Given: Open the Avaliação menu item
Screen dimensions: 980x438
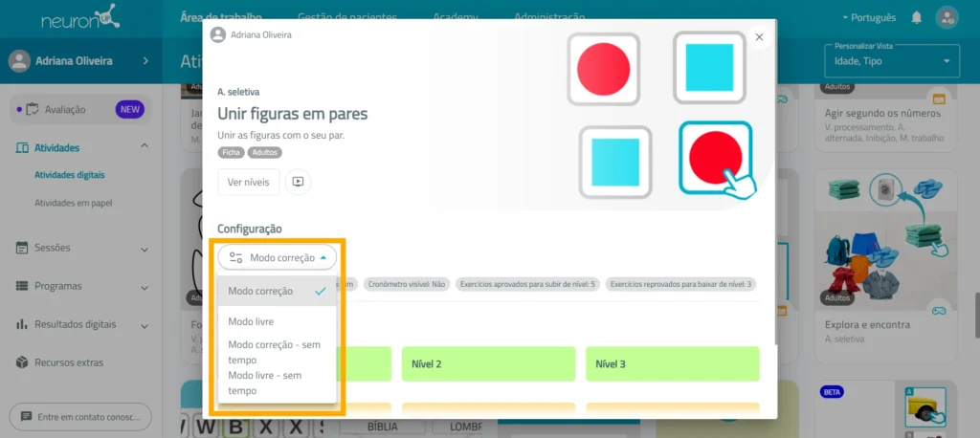Looking at the screenshot, I should pos(80,109).
